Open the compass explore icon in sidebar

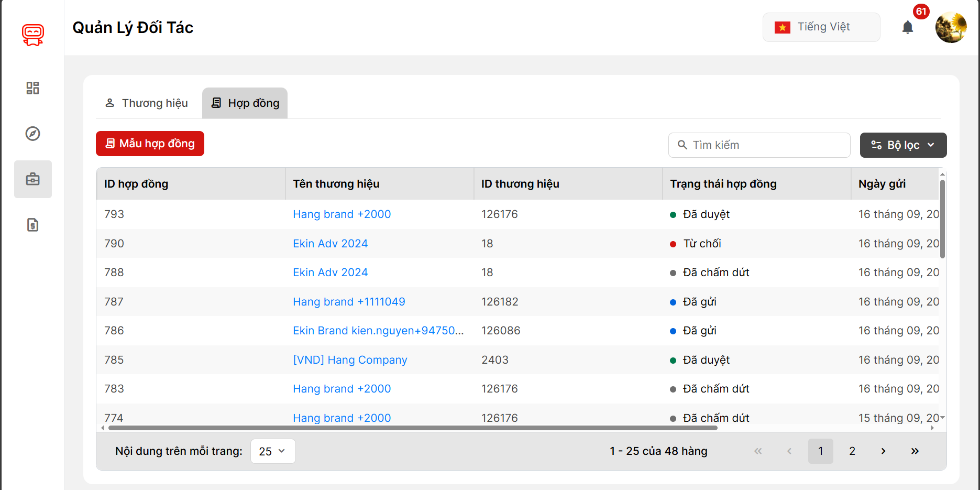(32, 134)
